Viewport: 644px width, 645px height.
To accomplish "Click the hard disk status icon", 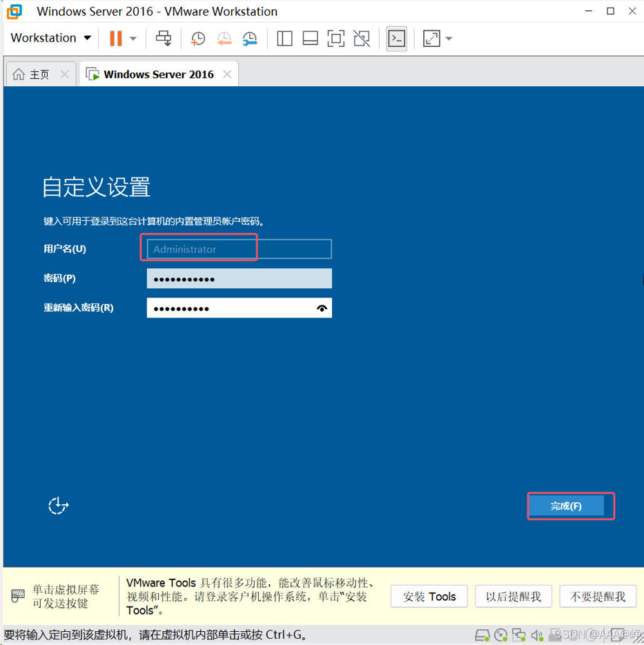I will pos(482,635).
